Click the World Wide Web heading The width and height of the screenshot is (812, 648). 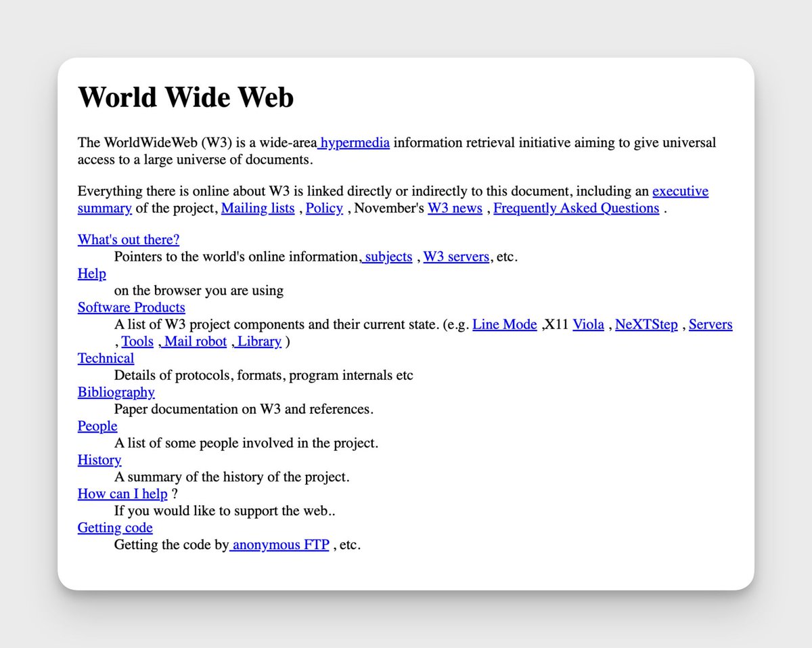pos(186,97)
